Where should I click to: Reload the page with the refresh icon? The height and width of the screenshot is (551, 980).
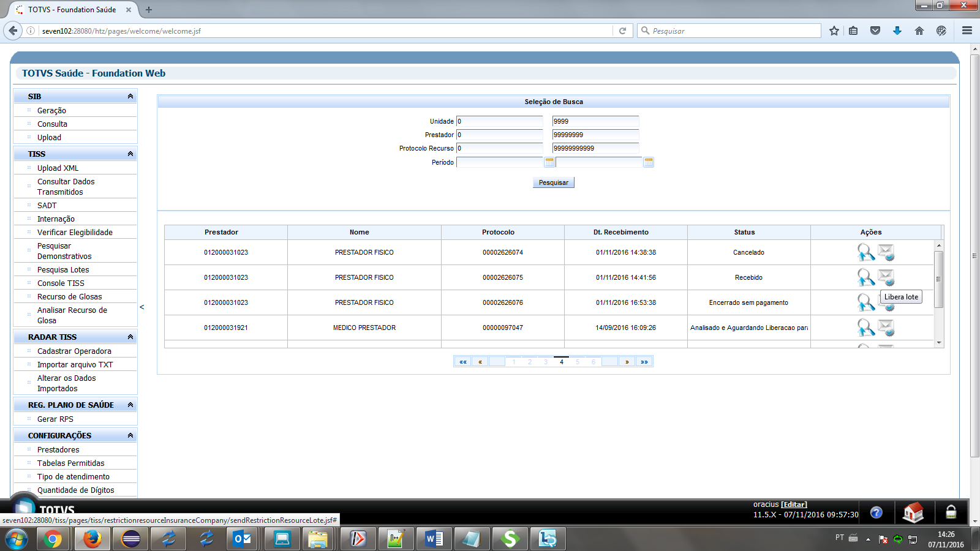click(x=622, y=31)
